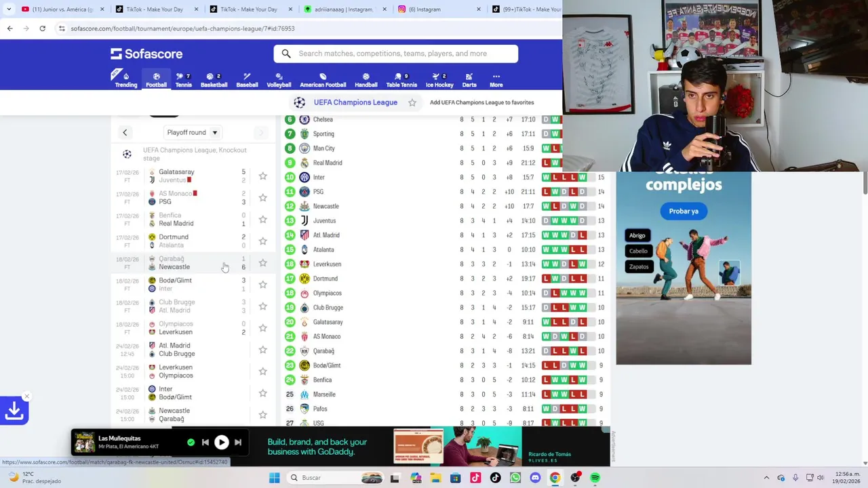Open the Windows Start menu
Image resolution: width=868 pixels, height=488 pixels.
pos(275,478)
